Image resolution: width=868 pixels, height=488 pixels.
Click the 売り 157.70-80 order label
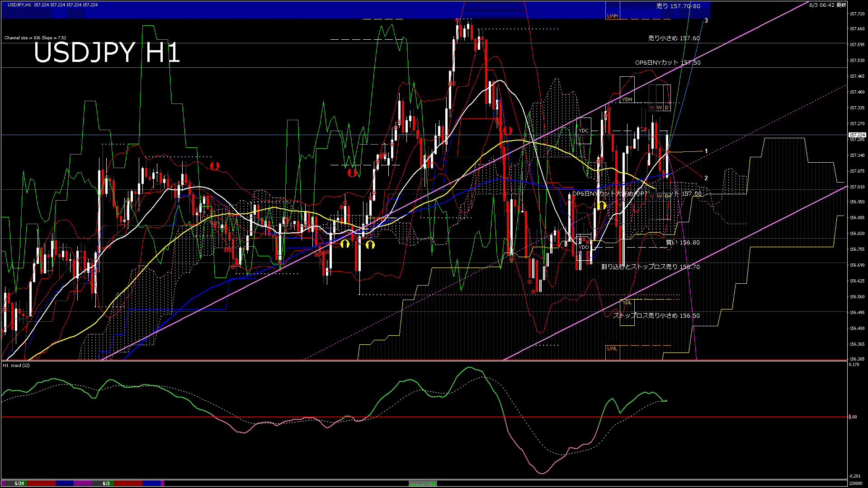tap(678, 6)
